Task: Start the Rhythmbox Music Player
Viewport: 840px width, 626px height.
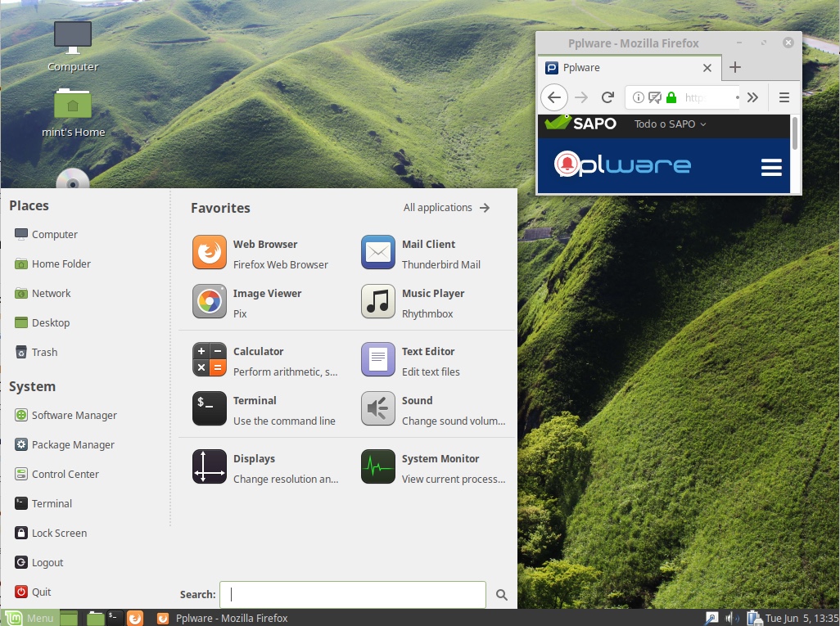Action: point(377,301)
